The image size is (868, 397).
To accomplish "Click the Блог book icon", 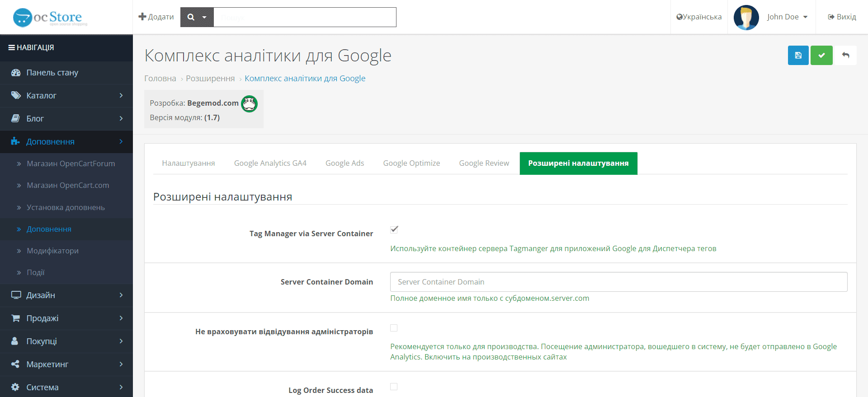I will [15, 118].
